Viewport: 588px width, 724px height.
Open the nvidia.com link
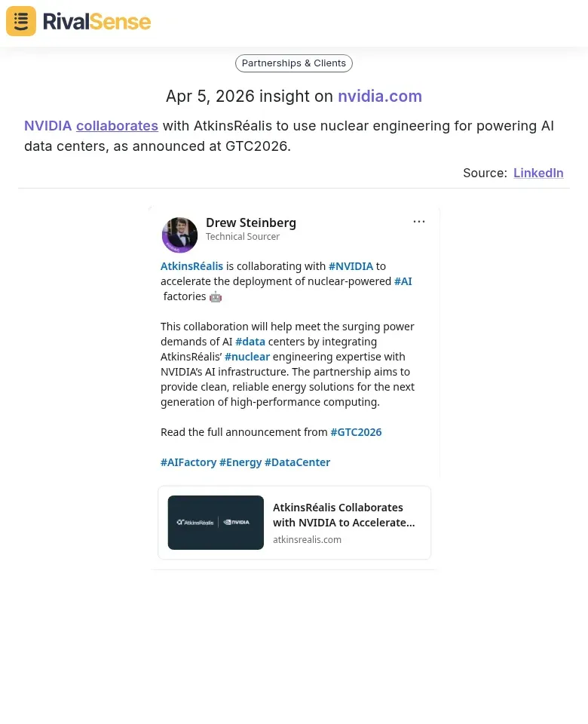coord(380,97)
